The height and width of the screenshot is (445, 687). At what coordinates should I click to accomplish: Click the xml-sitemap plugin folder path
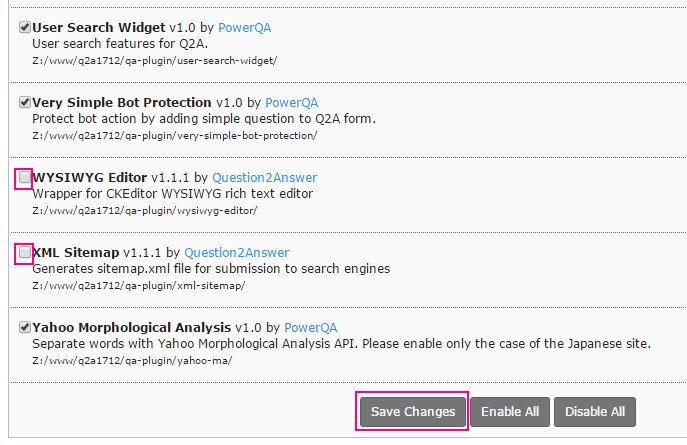point(138,286)
